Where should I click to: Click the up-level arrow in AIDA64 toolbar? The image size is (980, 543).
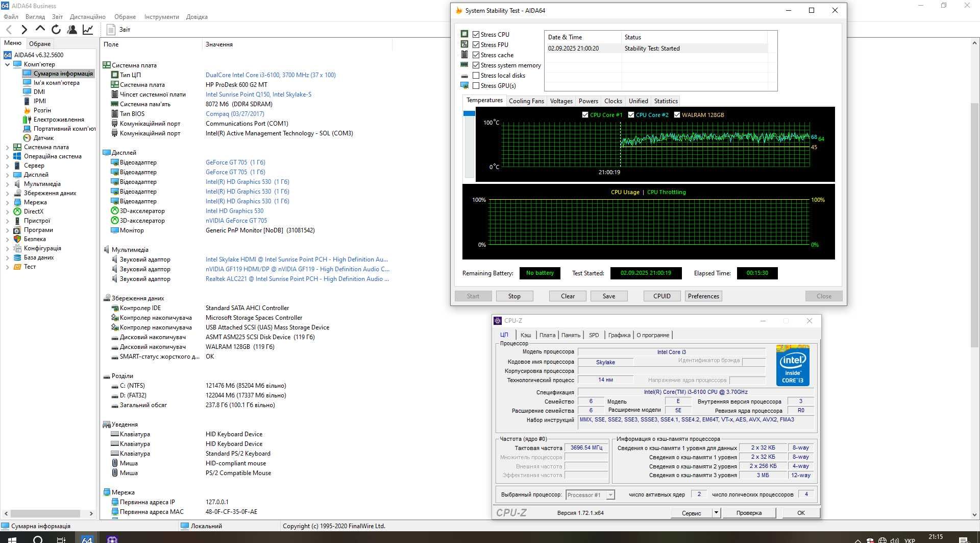click(x=40, y=29)
